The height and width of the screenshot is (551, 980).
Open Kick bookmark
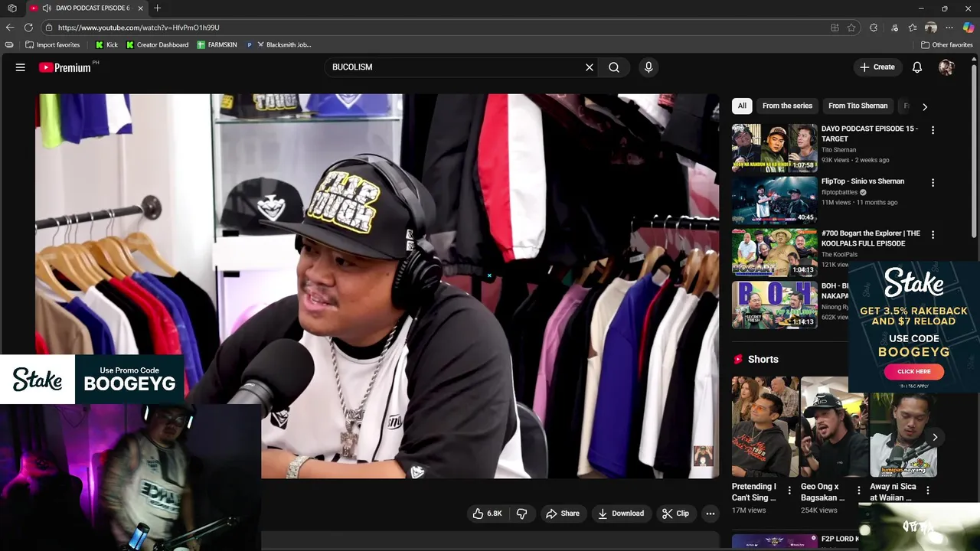point(106,44)
